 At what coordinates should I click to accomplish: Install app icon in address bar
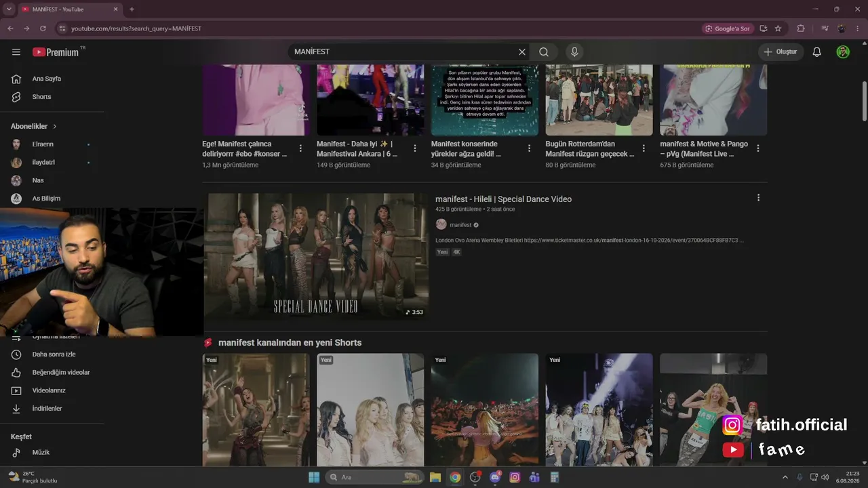pyautogui.click(x=764, y=28)
